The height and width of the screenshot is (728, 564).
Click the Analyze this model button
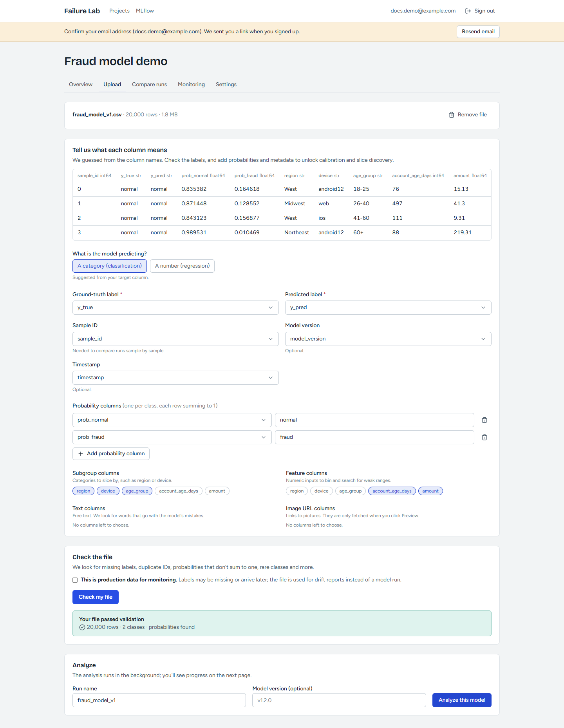click(x=462, y=700)
